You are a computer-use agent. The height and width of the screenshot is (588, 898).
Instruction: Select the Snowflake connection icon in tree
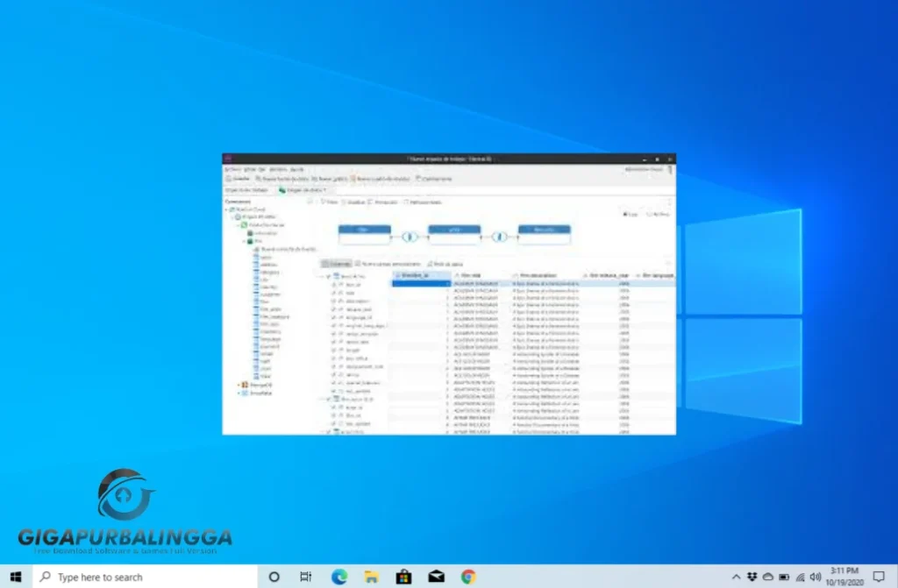(245, 393)
